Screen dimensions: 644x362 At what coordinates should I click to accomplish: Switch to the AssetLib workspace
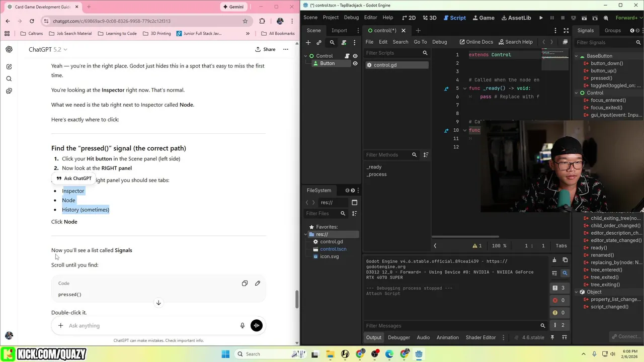pos(516,18)
